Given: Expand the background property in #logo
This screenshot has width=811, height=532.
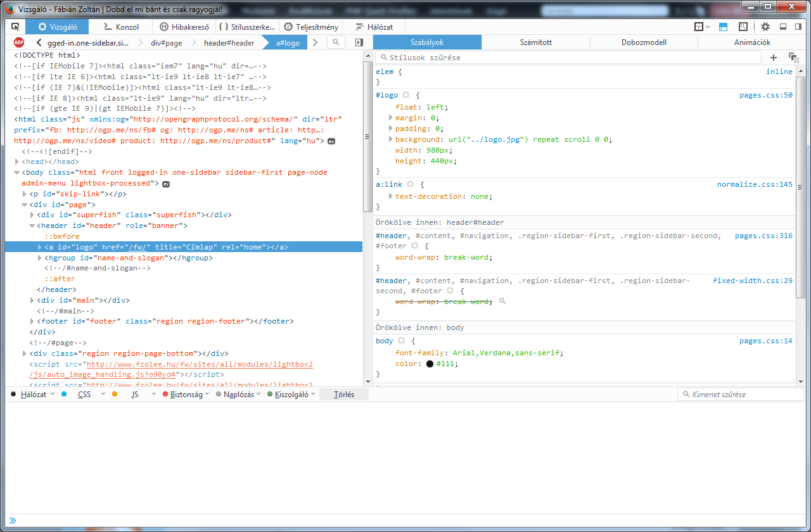Looking at the screenshot, I should point(391,139).
